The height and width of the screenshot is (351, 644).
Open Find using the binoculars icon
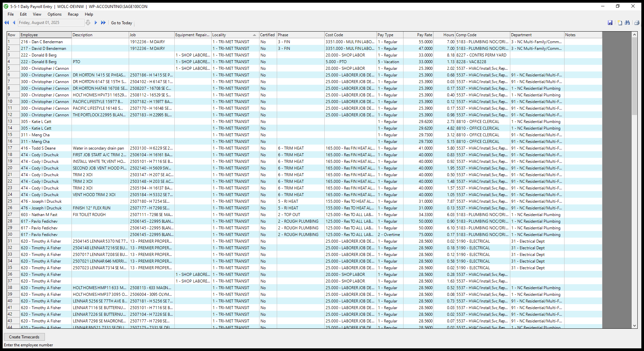tap(627, 23)
